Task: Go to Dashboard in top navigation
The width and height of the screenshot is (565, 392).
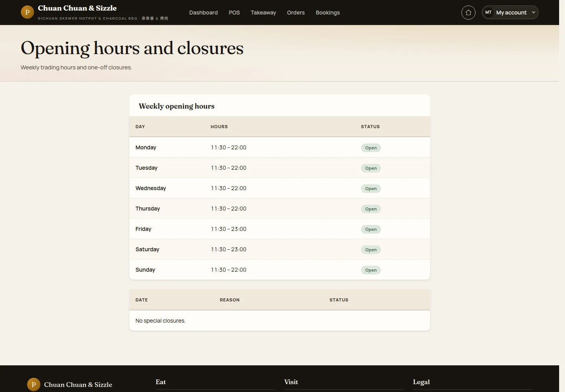Action: point(203,13)
